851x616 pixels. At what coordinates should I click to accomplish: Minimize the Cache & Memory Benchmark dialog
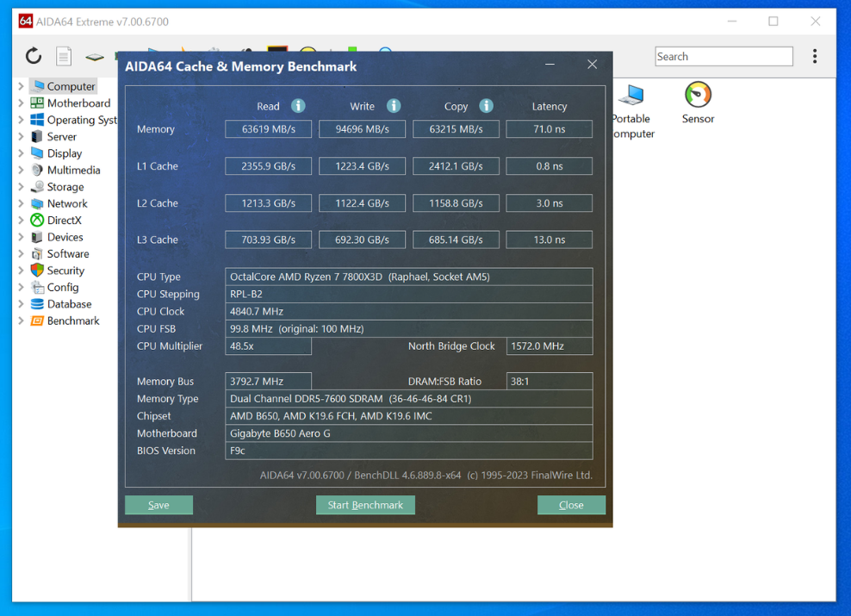tap(550, 65)
